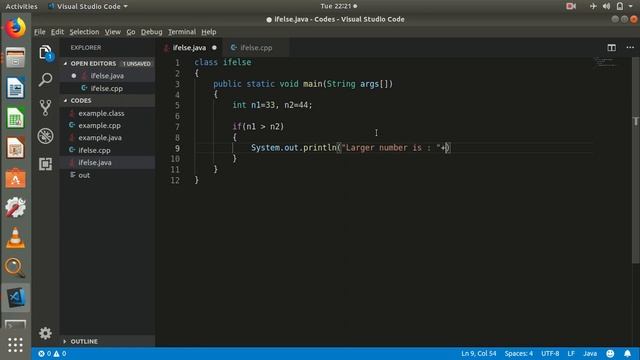Open the View menu
Image resolution: width=640 pixels, height=360 pixels.
(x=112, y=32)
